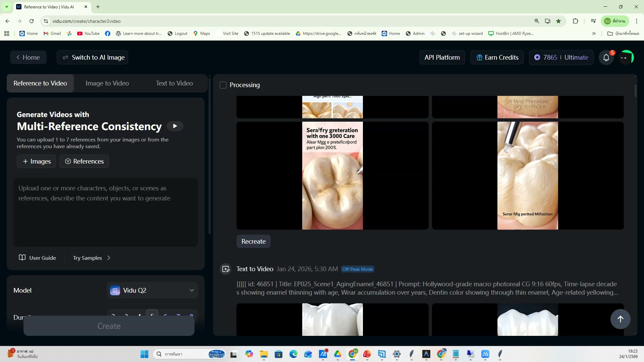
Task: Open the tooth with dental tool thumbnail
Action: click(x=528, y=176)
